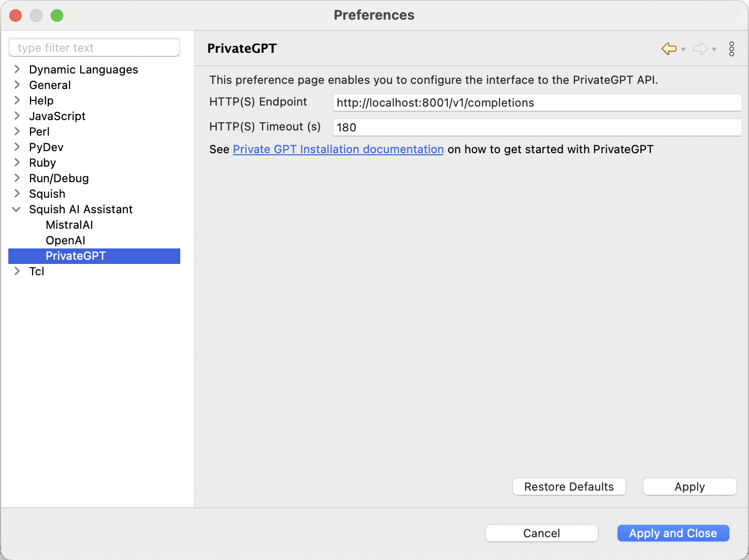Select the MistralAI preference page
Image resolution: width=749 pixels, height=560 pixels.
[69, 225]
